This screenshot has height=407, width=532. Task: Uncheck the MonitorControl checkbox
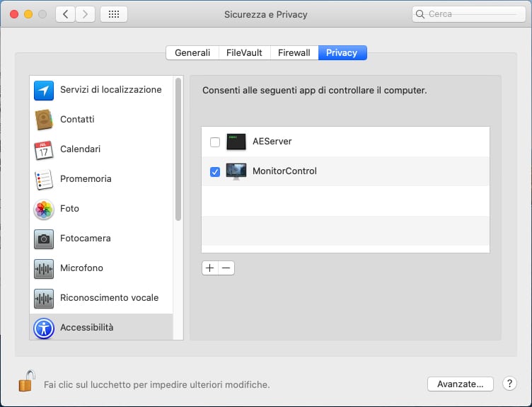point(215,171)
